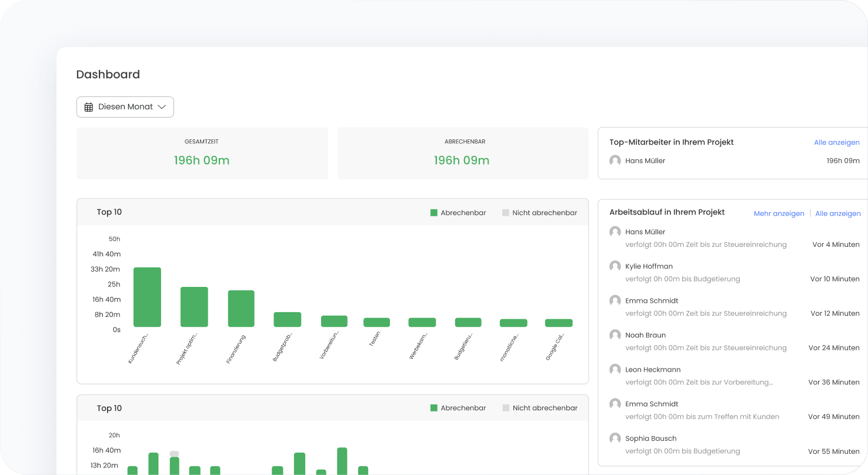Click Kylie Hoffman's avatar icon
Screen dimensions: 868x475
[x=615, y=266]
